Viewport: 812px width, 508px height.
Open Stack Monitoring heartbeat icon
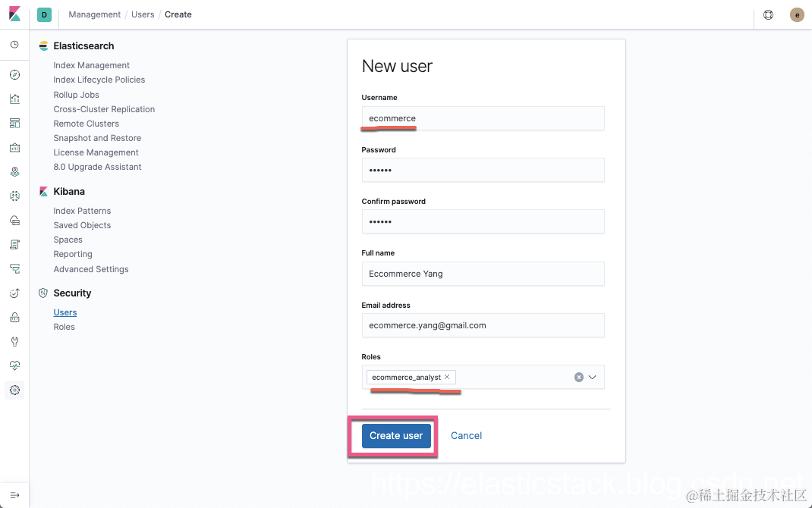pos(14,365)
